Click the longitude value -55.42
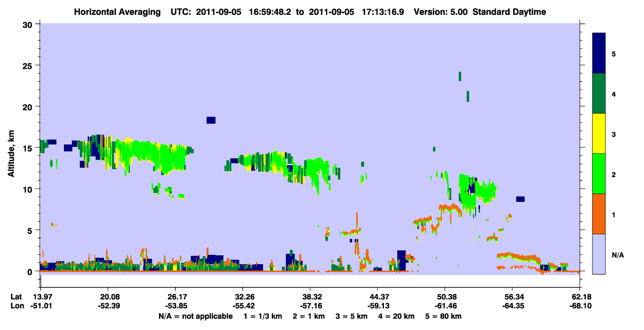This screenshot has height=330, width=644. (243, 306)
